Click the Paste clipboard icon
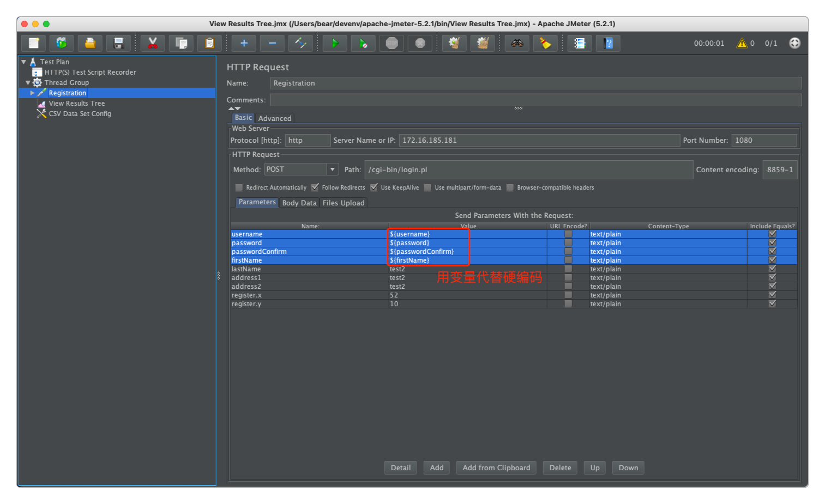The image size is (825, 504). (209, 43)
